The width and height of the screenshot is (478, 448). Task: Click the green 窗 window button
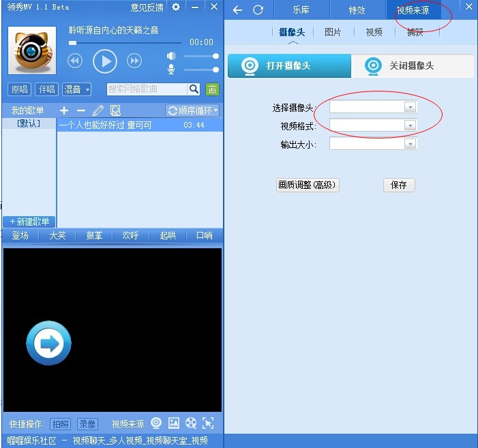pos(212,89)
